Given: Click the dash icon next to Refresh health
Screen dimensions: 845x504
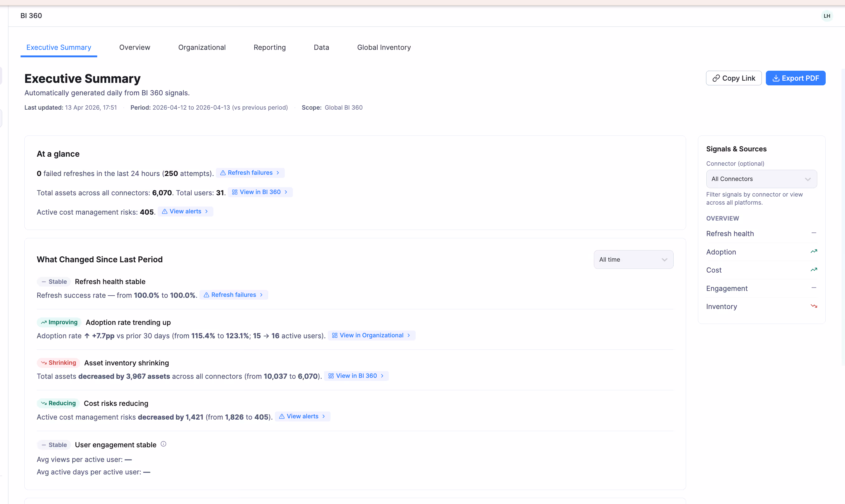Looking at the screenshot, I should pos(814,233).
